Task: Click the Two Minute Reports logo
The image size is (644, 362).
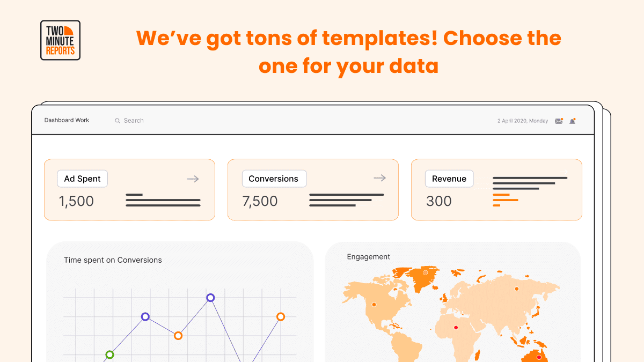Action: [x=60, y=40]
